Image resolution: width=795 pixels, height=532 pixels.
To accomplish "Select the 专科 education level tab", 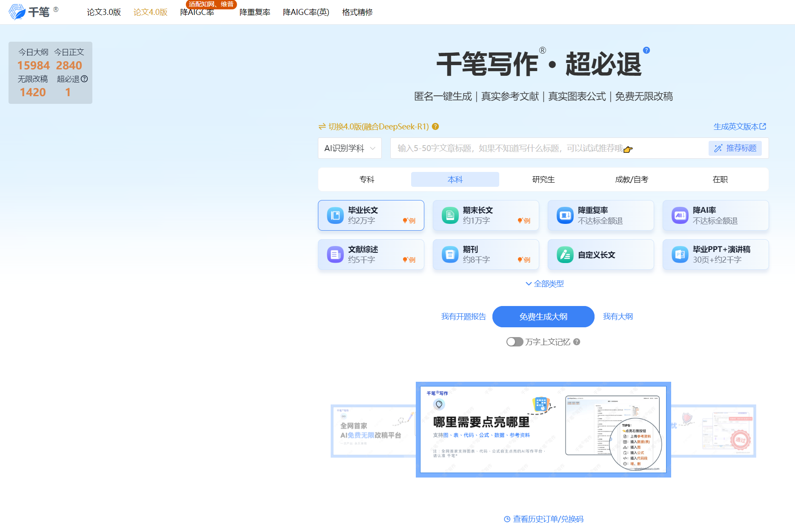I will 367,179.
